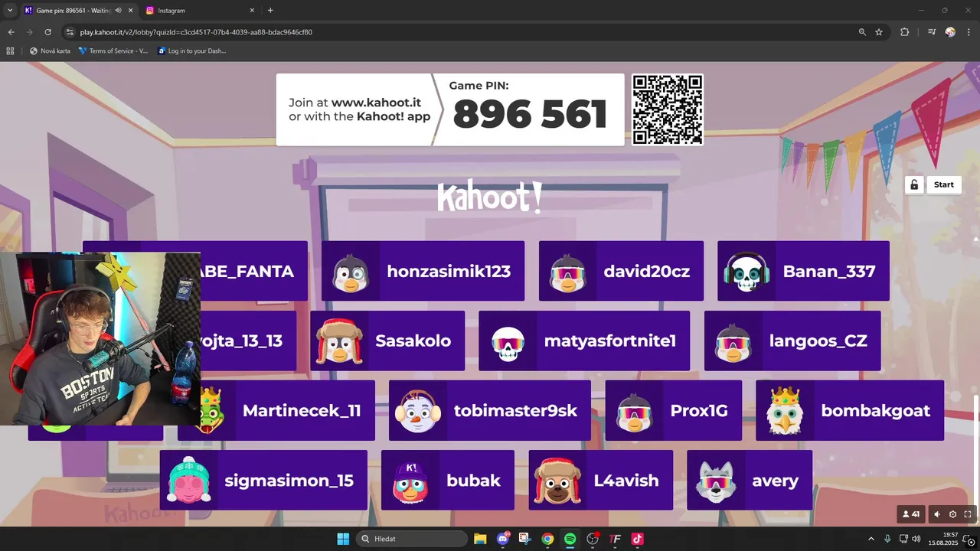This screenshot has width=980, height=551.
Task: Click the snowman avatar of tobimaster9sk
Action: (417, 411)
